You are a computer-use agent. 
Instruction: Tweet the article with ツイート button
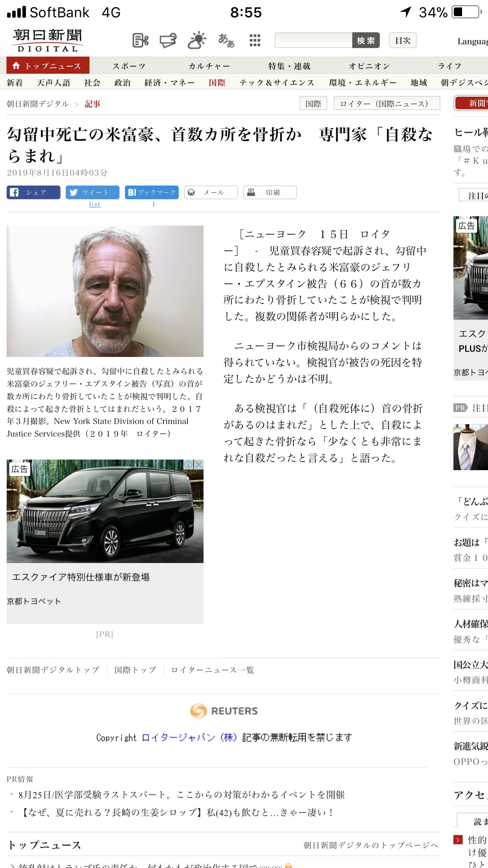click(x=92, y=192)
